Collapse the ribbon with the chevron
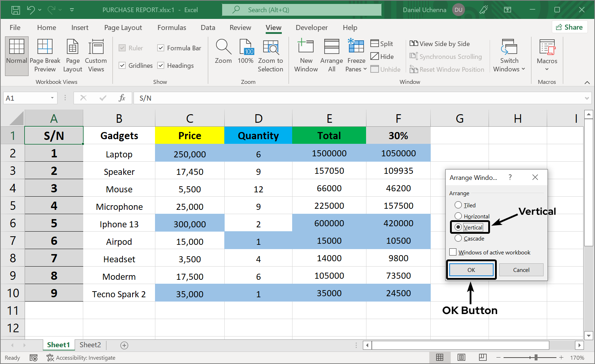This screenshot has width=595, height=364. coord(587,82)
